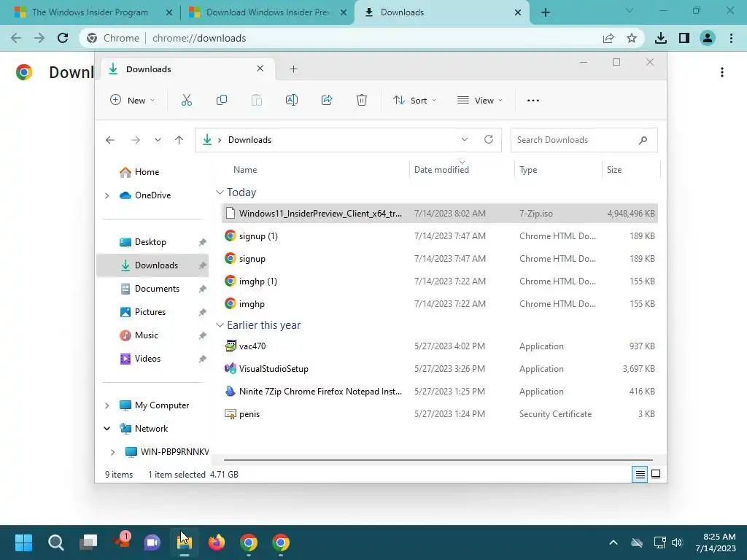Open the See more three-dots menu in Explorer

(533, 101)
